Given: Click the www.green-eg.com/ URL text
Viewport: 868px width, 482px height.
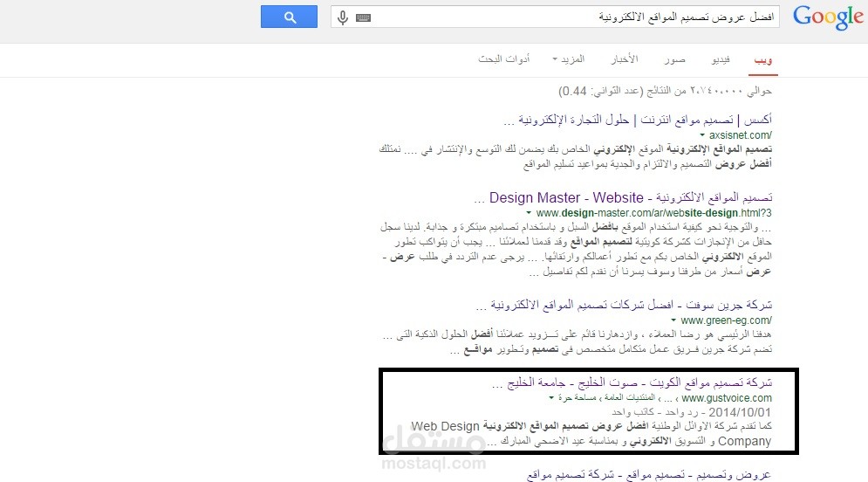Looking at the screenshot, I should pos(727,320).
